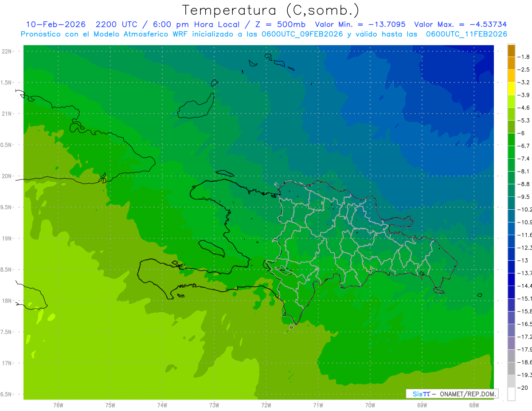Image resolution: width=532 pixels, height=411 pixels.
Task: Click the '73W' longitude label
Action: 214,405
